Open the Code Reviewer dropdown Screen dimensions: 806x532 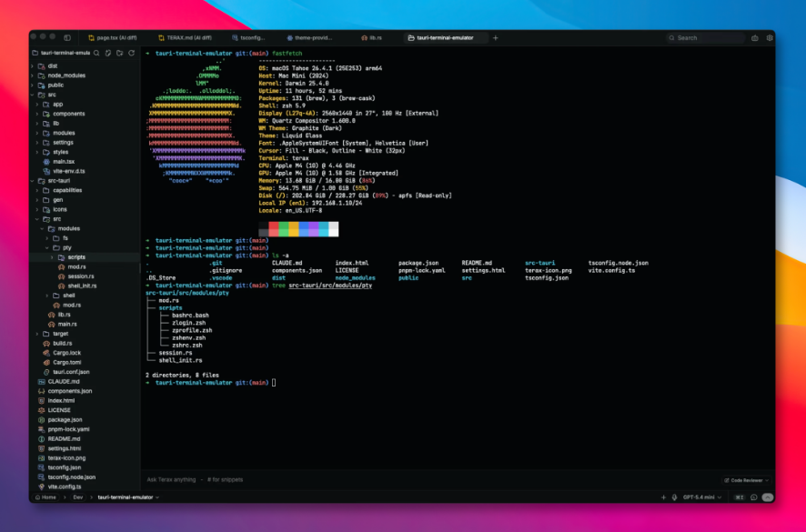746,480
